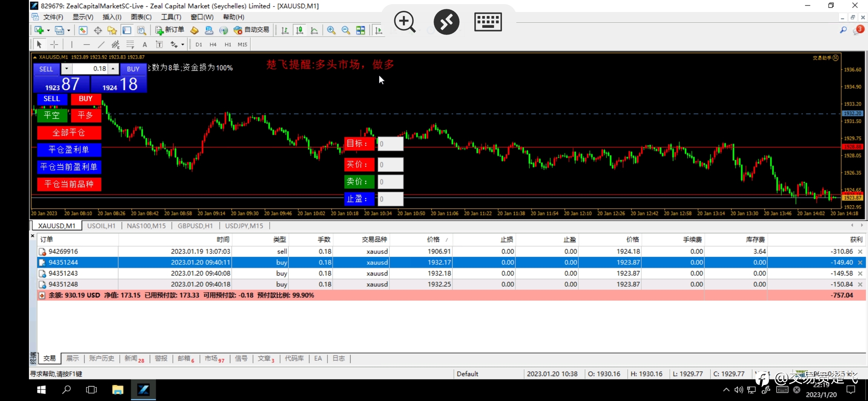868x401 pixels.
Task: Click the 0.18 volume input field
Action: [x=90, y=69]
